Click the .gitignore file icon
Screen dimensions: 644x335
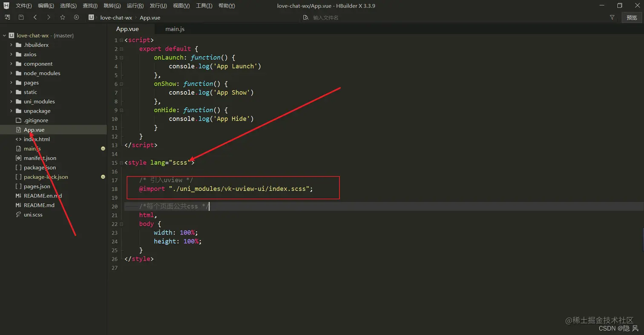tap(18, 120)
